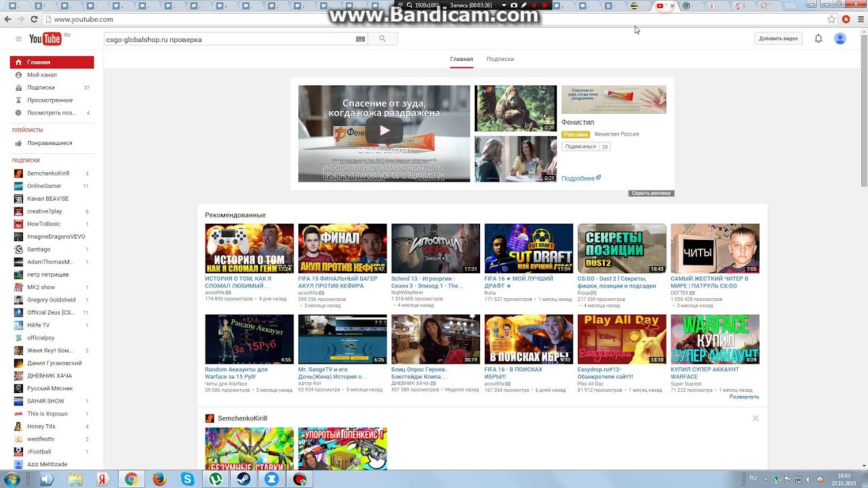Open the account avatar menu
868x488 pixels.
click(840, 39)
